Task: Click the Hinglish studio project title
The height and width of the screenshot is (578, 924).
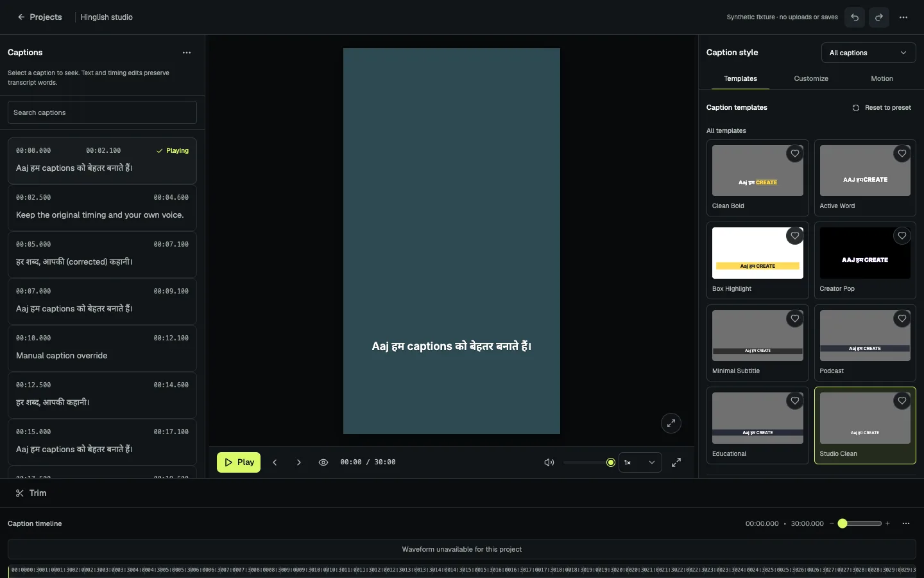Action: point(107,17)
